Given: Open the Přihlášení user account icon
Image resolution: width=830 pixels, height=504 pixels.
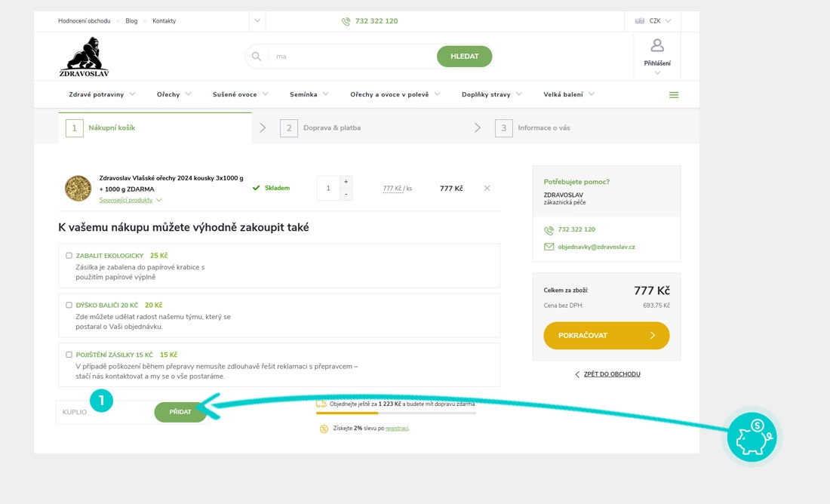Looking at the screenshot, I should pos(657,46).
